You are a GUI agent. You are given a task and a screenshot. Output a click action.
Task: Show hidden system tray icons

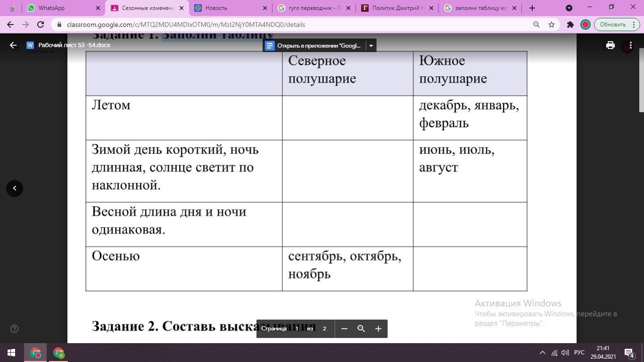click(x=542, y=353)
